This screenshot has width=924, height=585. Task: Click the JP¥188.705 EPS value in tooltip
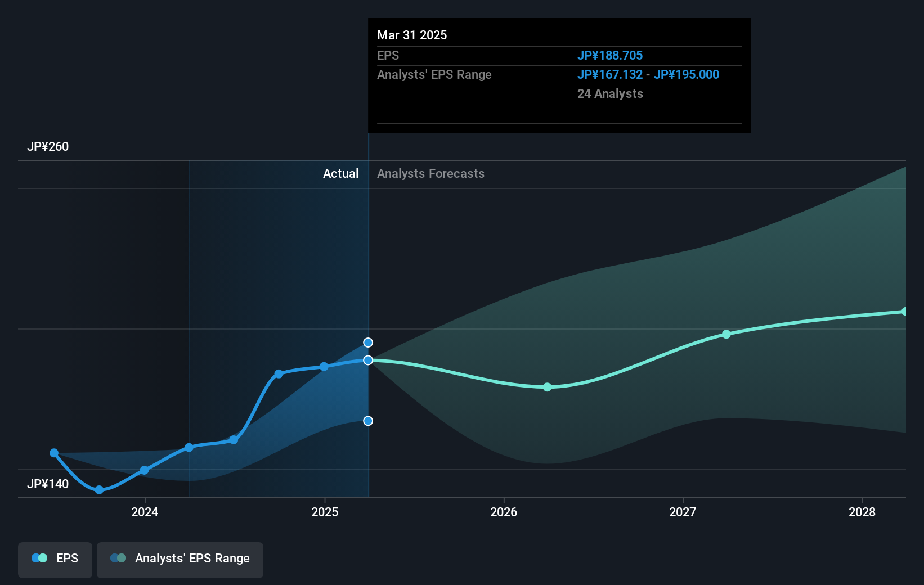pos(610,56)
